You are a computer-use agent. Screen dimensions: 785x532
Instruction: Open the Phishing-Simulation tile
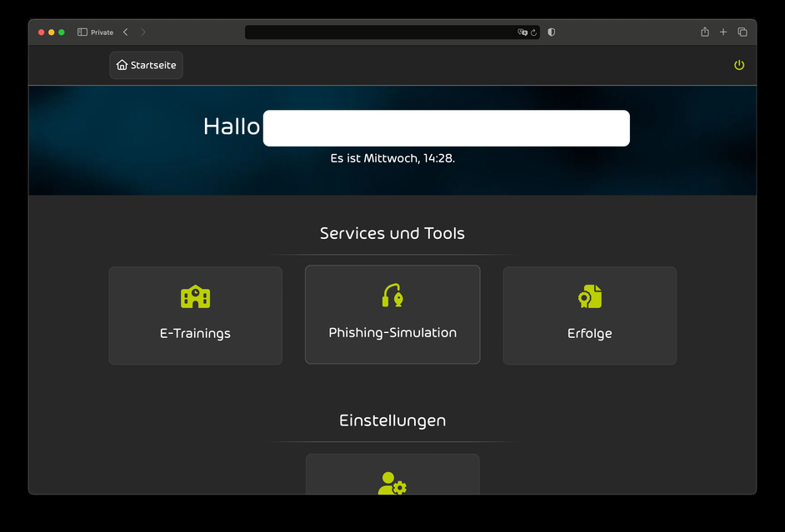pyautogui.click(x=392, y=315)
